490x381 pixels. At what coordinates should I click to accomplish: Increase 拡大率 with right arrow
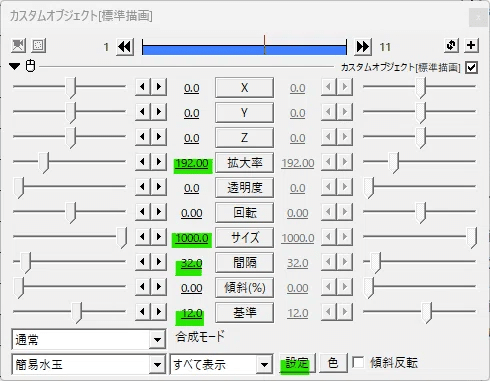[159, 162]
